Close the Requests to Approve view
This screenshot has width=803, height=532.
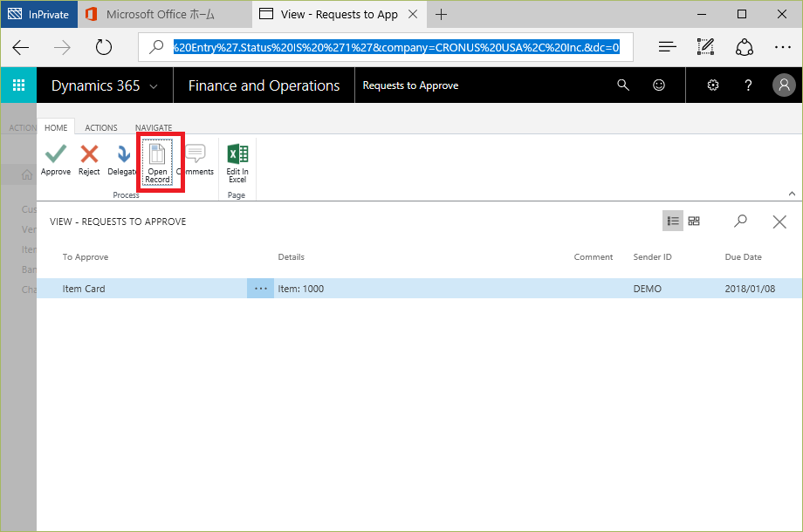[779, 222]
